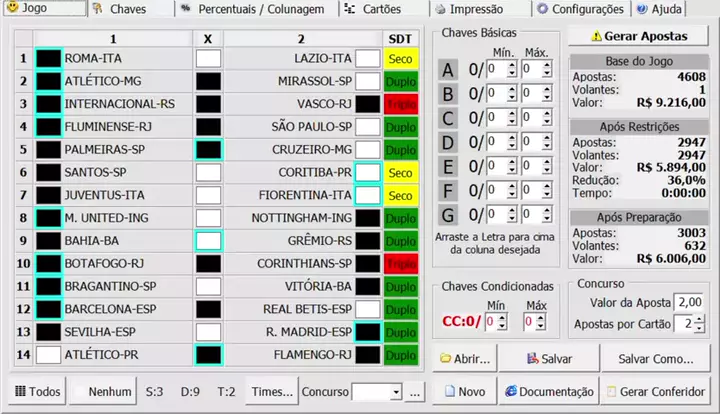The image size is (720, 414).
Task: Toggle draw X pick for ROMA-ITA game
Action: pos(208,59)
